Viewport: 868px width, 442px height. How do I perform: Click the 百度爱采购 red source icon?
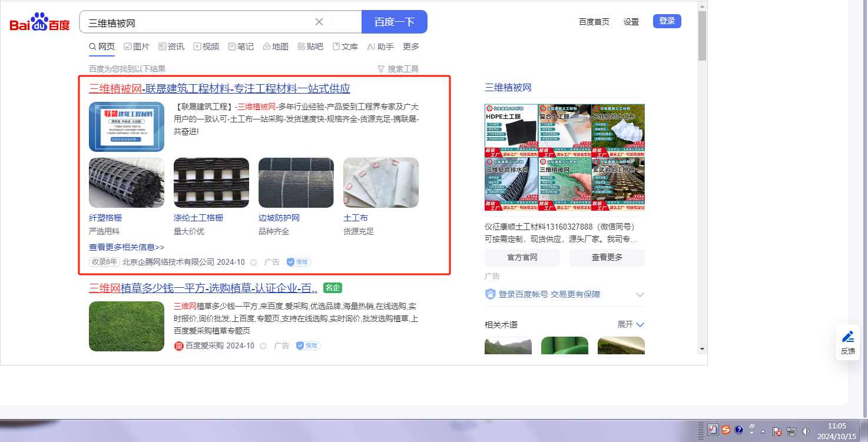[179, 345]
